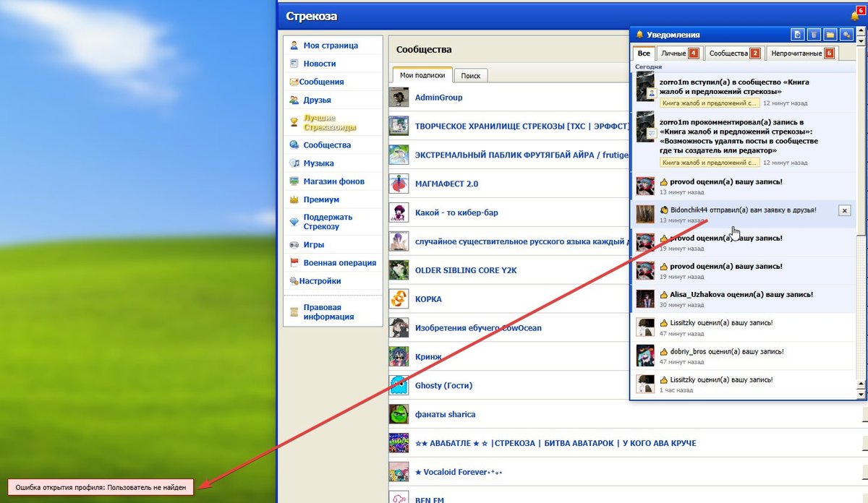
Task: Open notification settings wrench icon
Action: click(845, 34)
